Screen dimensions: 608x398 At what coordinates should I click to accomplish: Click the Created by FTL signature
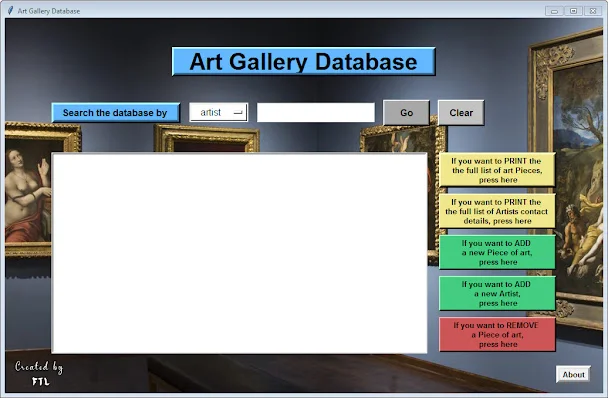[x=39, y=374]
